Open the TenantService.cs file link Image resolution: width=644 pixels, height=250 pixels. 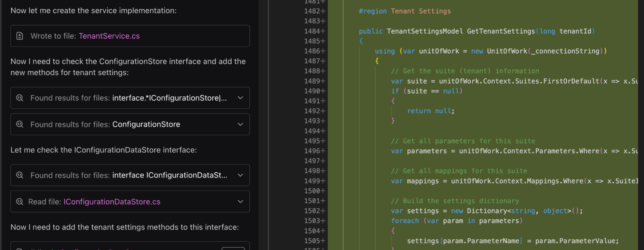tap(109, 36)
